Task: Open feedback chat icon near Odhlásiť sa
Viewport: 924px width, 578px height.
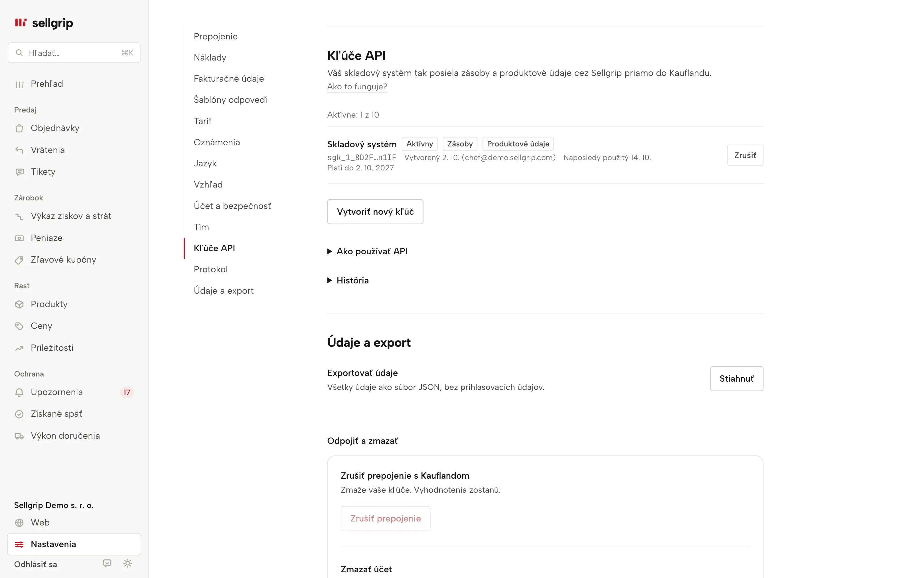Action: pyautogui.click(x=107, y=563)
